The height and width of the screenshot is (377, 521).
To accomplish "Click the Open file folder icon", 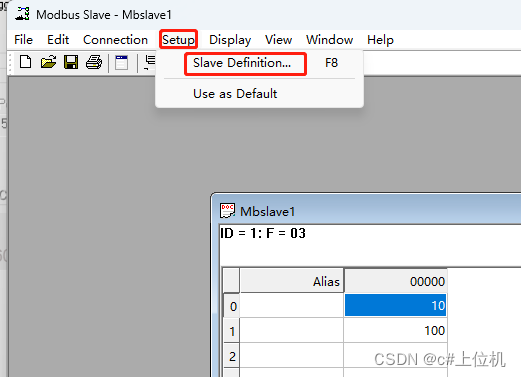I will pyautogui.click(x=48, y=62).
